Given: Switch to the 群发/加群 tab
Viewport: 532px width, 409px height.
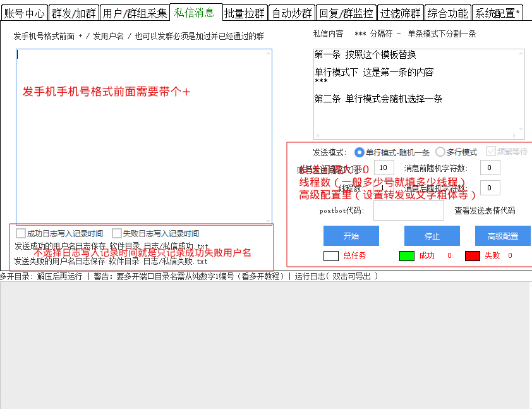Looking at the screenshot, I should click(74, 13).
